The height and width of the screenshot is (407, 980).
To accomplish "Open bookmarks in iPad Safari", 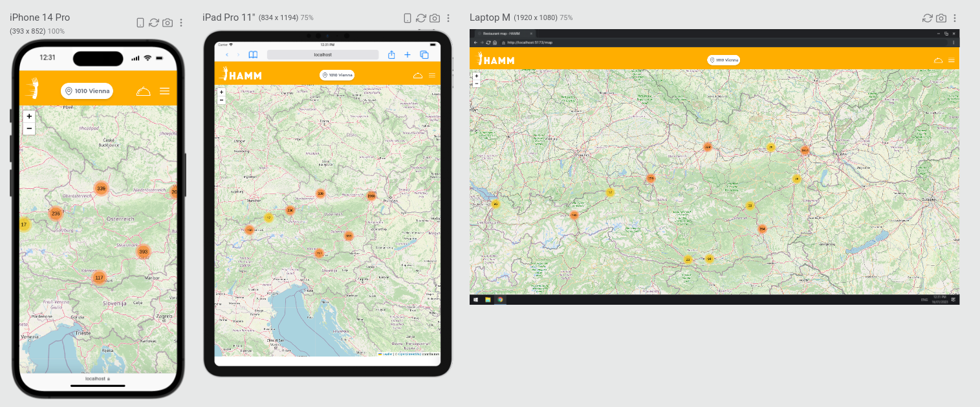I will pyautogui.click(x=254, y=55).
